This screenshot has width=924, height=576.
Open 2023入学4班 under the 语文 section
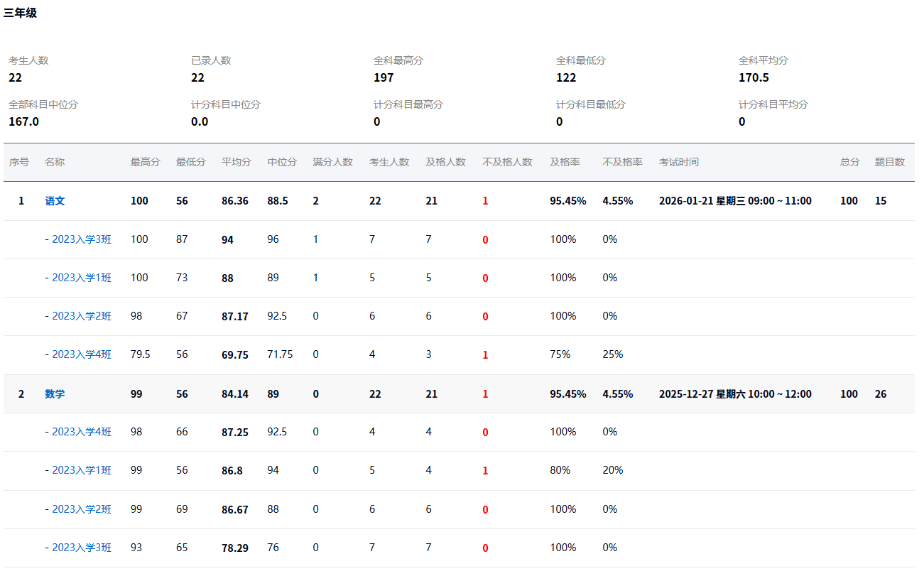click(81, 354)
